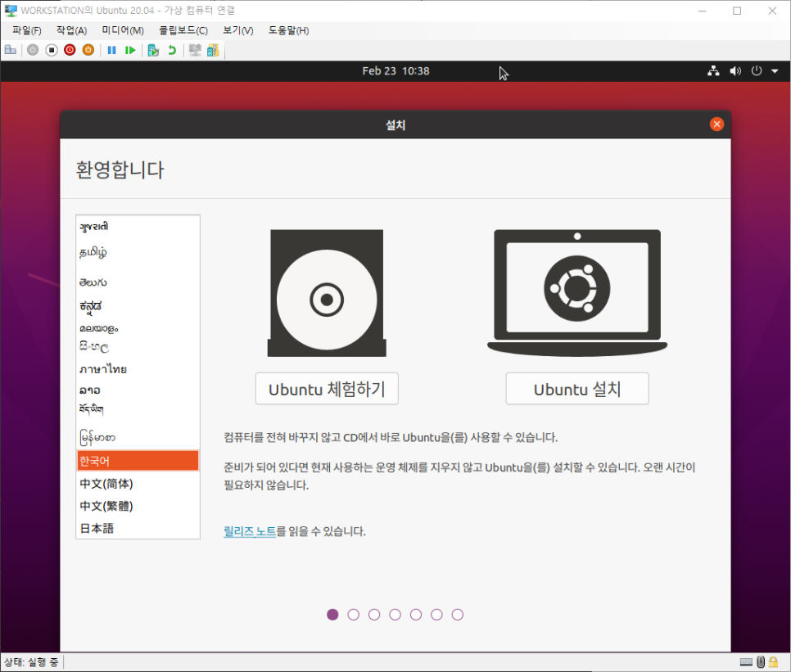Open the Ubuntu network status icon

pos(713,71)
